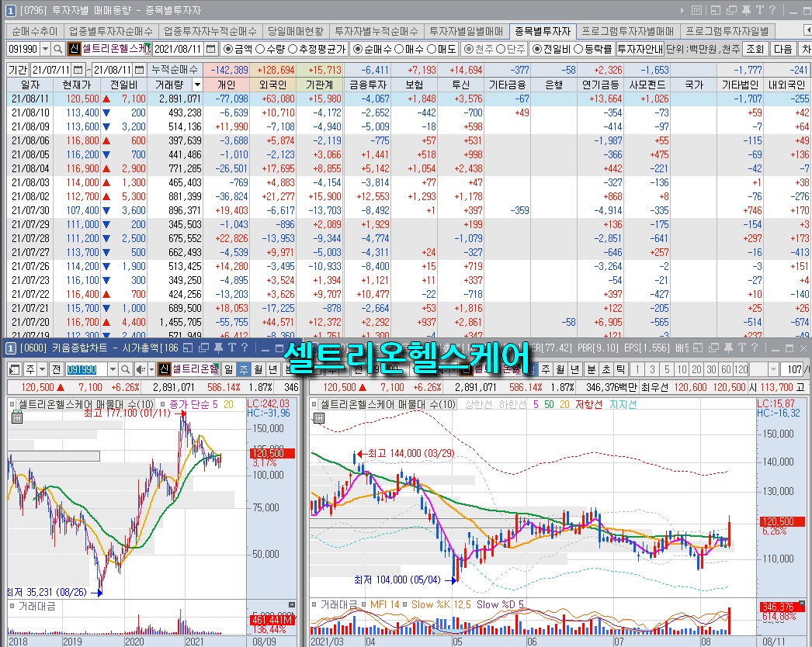Click the boxed m icon in top title bar
The height and width of the screenshot is (647, 812).
697,10
